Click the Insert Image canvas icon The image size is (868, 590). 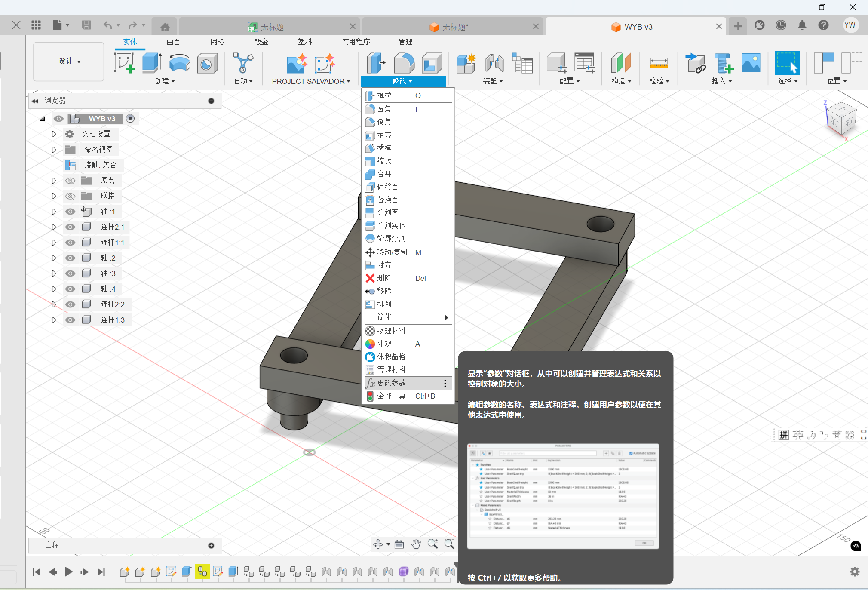point(751,63)
